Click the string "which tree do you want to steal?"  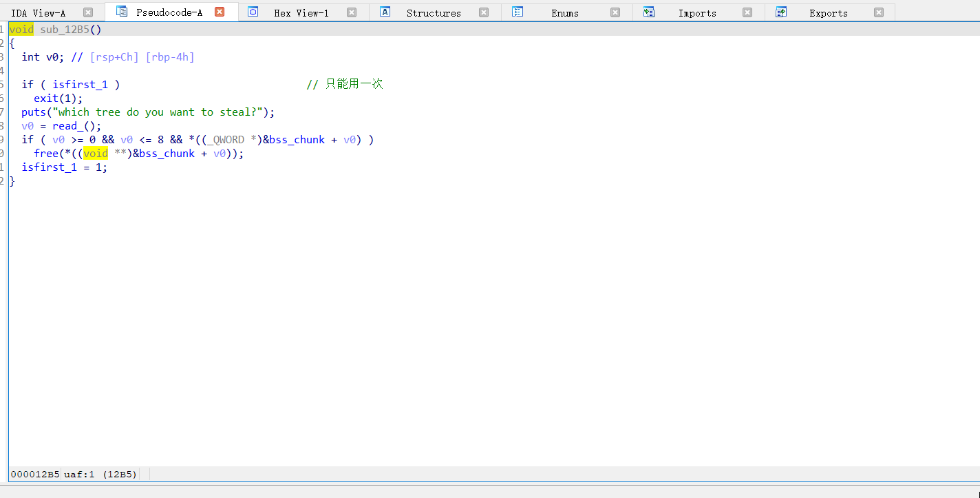pos(158,112)
